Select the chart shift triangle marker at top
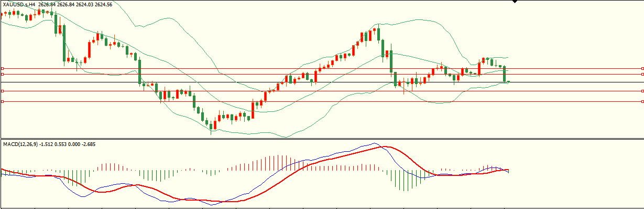Viewport: 644px width, 209px height. pyautogui.click(x=515, y=2)
